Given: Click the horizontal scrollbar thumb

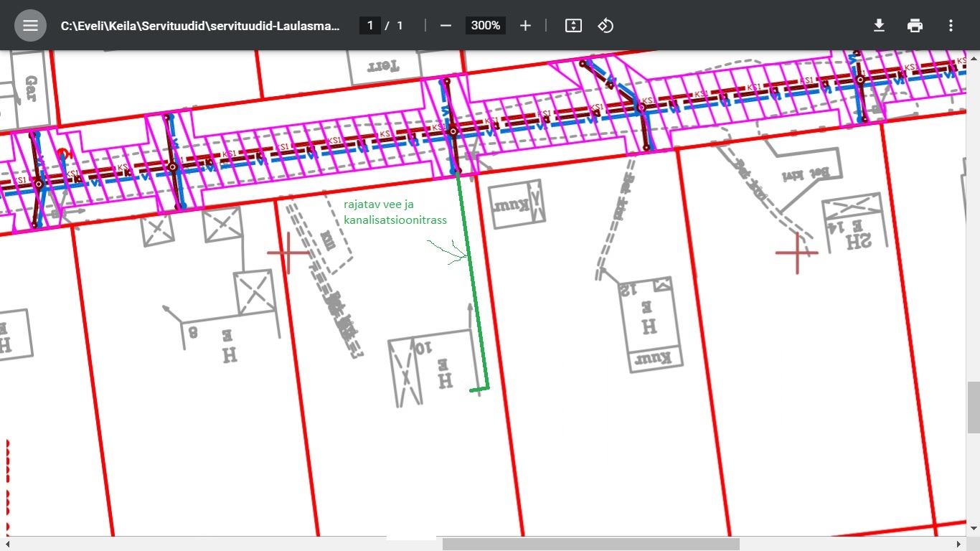Looking at the screenshot, I should pos(590,544).
